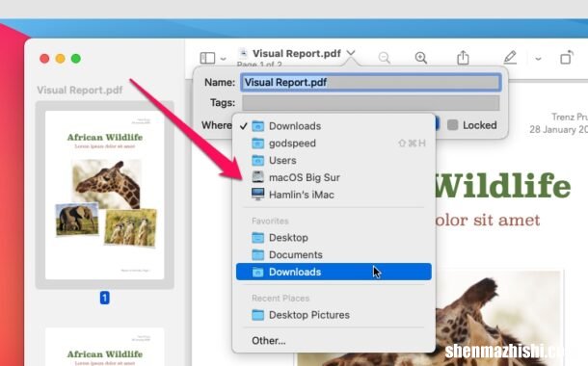Click the Tags input field
The image size is (588, 366).
point(370,103)
